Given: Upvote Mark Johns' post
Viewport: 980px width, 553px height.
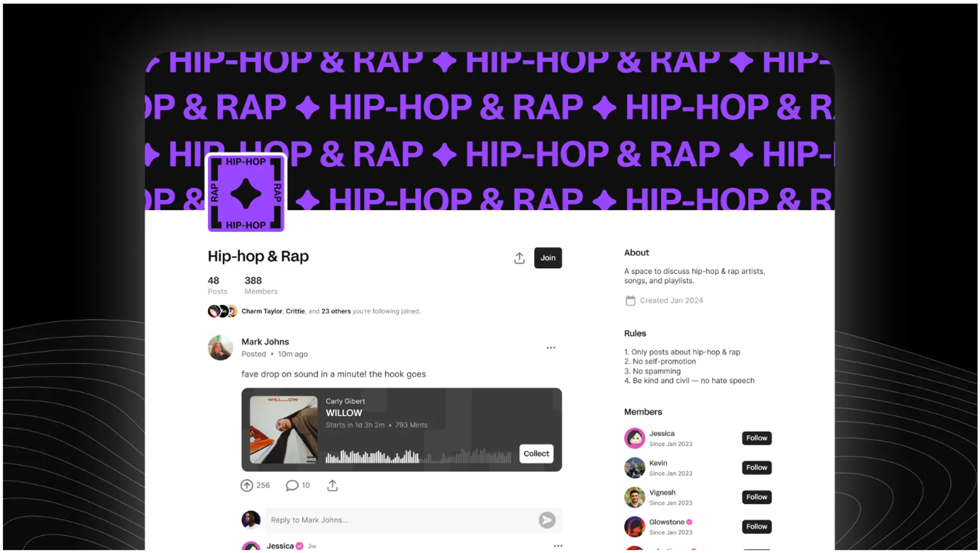Looking at the screenshot, I should [246, 485].
